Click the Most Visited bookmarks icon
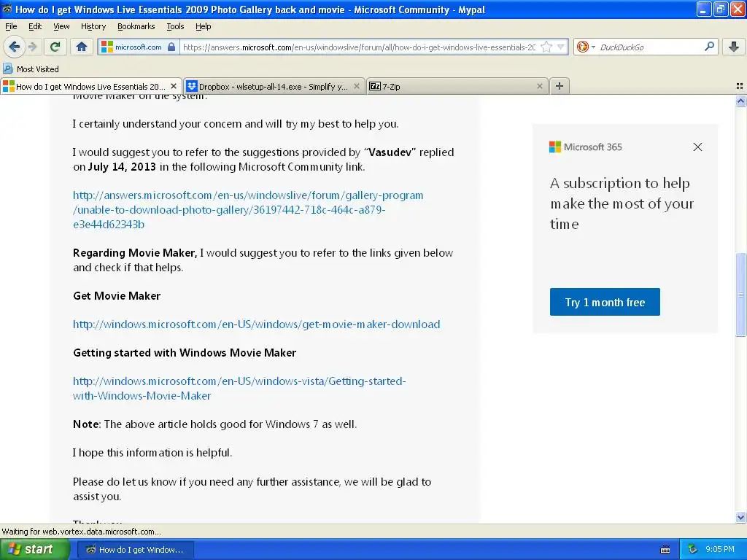747x560 pixels. tap(7, 69)
